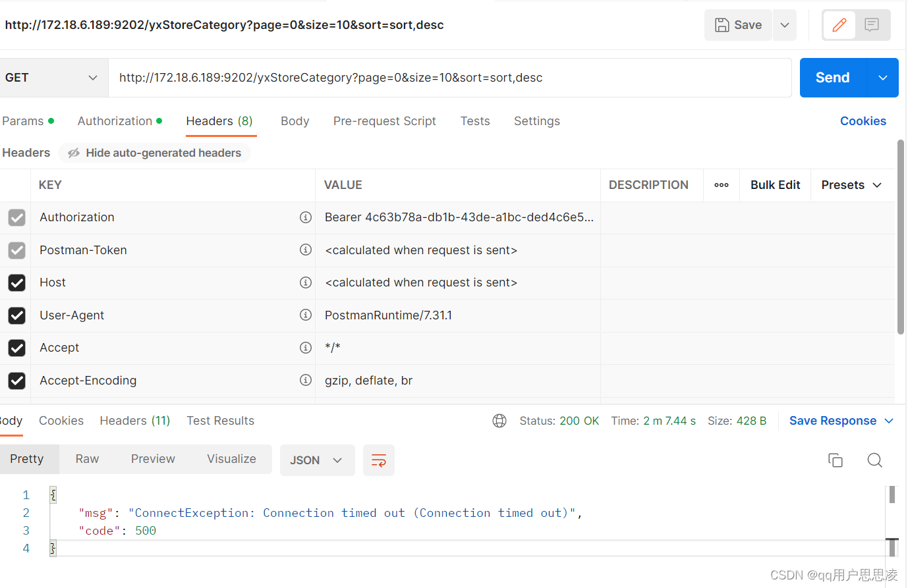Open Save options dropdown arrow

pos(785,25)
